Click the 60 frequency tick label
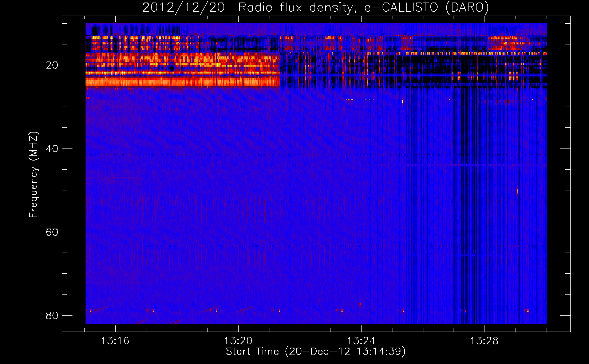Image resolution: width=589 pixels, height=364 pixels. [52, 232]
